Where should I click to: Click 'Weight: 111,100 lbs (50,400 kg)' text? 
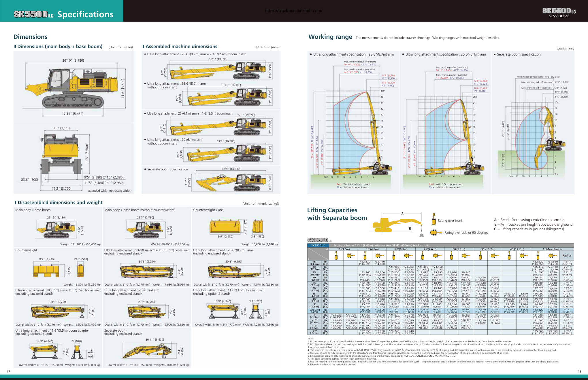point(80,244)
